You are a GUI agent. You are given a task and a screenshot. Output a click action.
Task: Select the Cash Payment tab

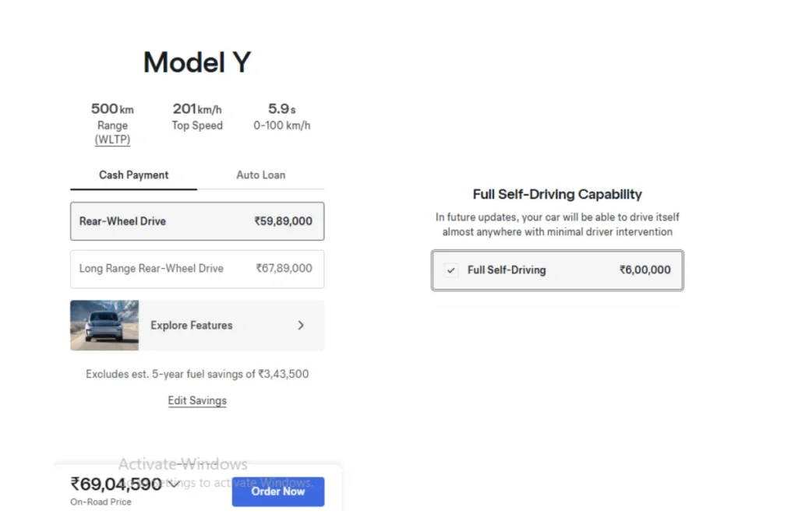[x=133, y=175]
